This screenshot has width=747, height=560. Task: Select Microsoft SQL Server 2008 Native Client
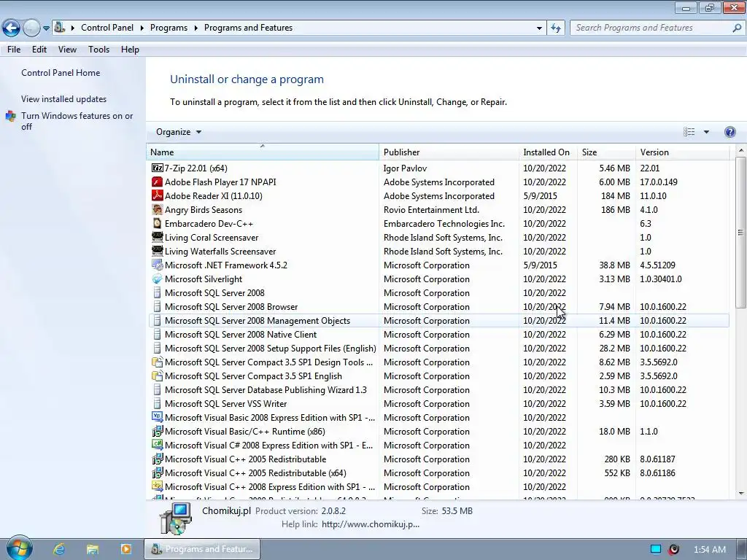pos(438,334)
